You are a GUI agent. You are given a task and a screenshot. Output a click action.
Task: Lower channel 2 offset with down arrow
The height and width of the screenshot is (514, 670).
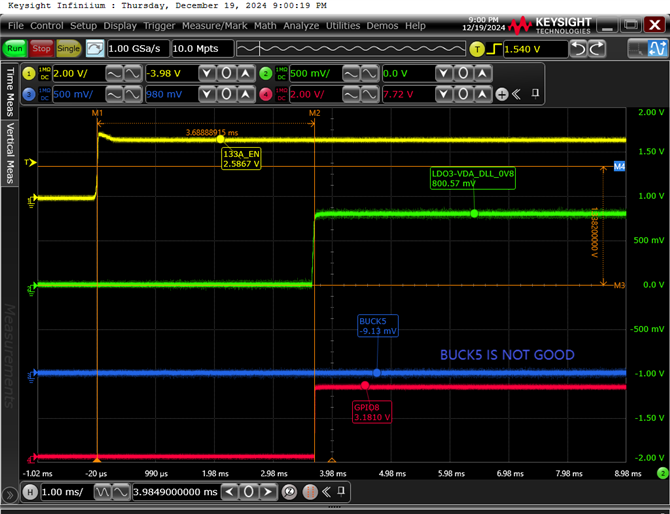(444, 73)
